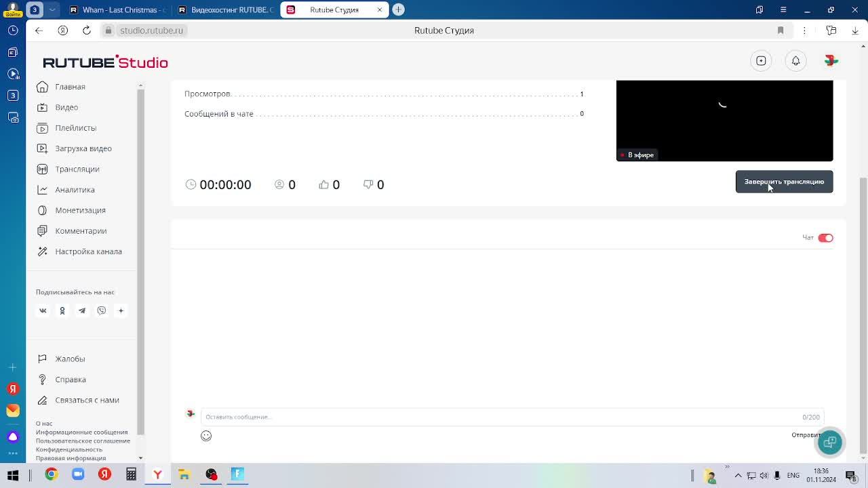
Task: Open Chrome from taskbar
Action: click(52, 474)
